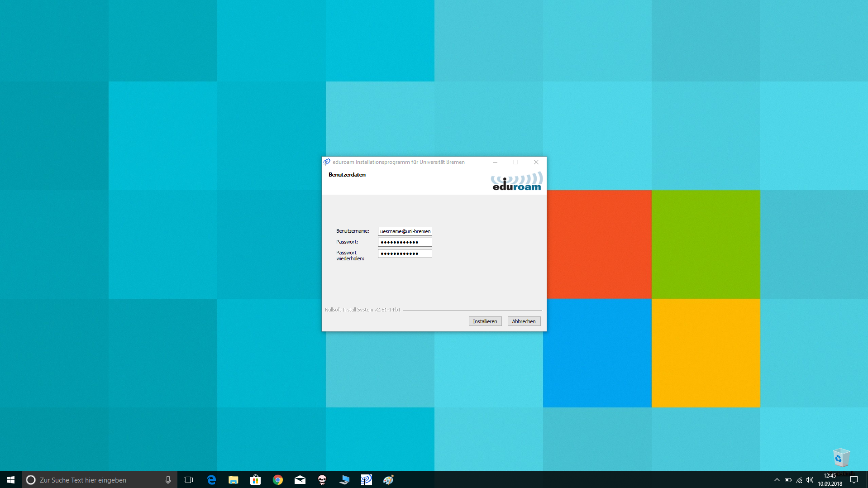Open File Explorer from the taskbar
Viewport: 868px width, 488px height.
click(234, 480)
